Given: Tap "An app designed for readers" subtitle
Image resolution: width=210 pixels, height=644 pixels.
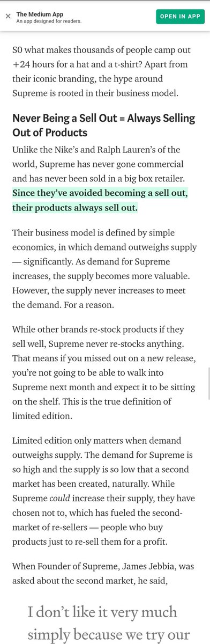Looking at the screenshot, I should click(x=49, y=20).
